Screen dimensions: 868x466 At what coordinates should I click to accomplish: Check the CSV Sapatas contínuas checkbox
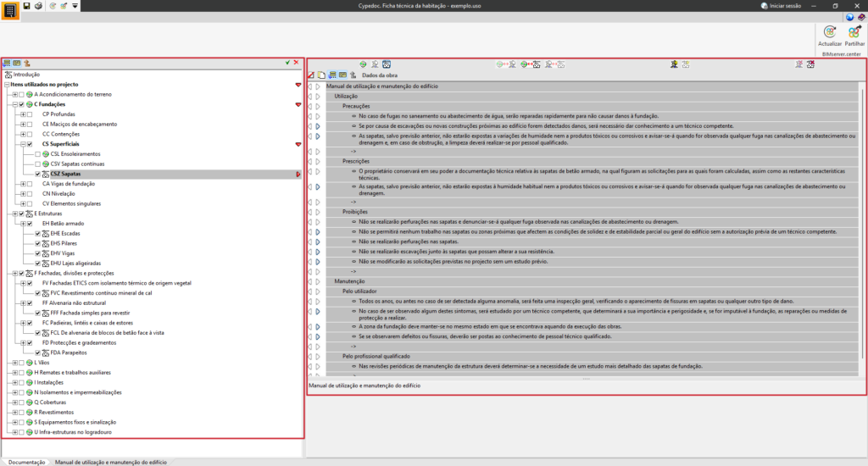37,164
